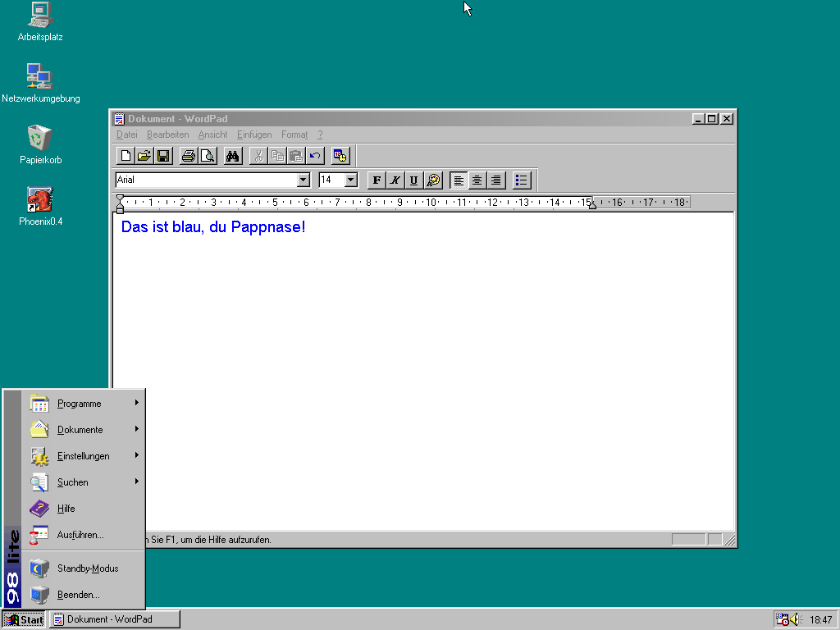Toggle underline formatting (U button)
The width and height of the screenshot is (840, 630).
[x=413, y=180]
